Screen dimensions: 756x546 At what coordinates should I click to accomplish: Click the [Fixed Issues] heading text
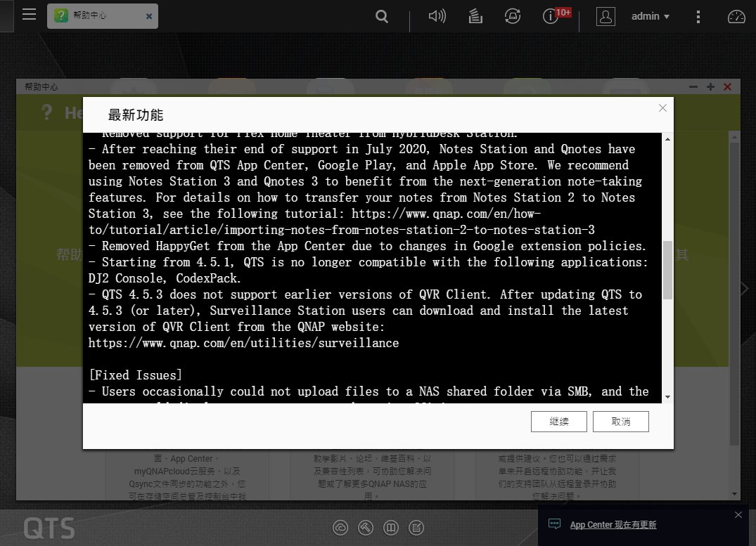[136, 375]
